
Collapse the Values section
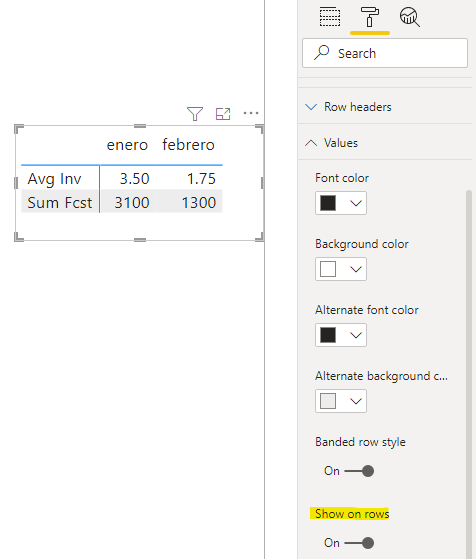pos(385,143)
